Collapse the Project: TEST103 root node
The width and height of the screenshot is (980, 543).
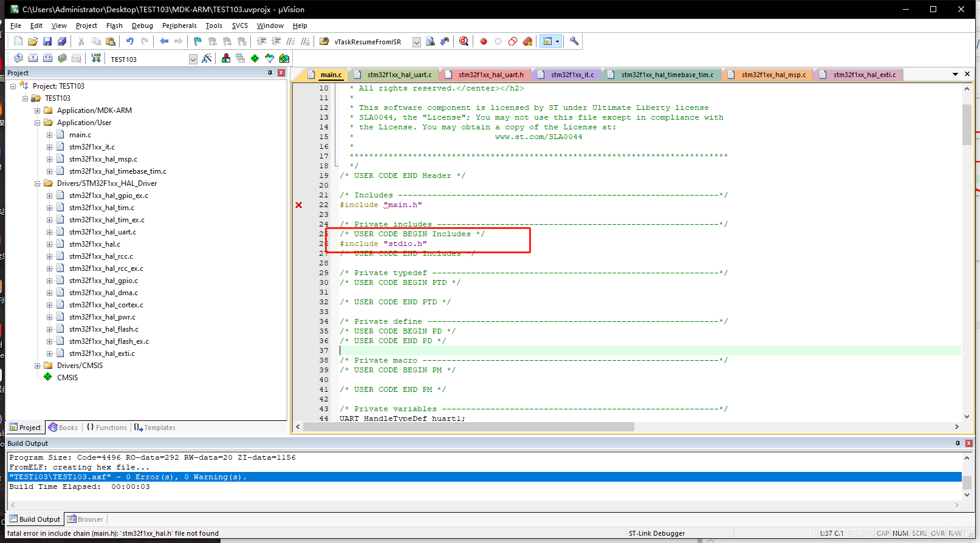click(x=13, y=86)
